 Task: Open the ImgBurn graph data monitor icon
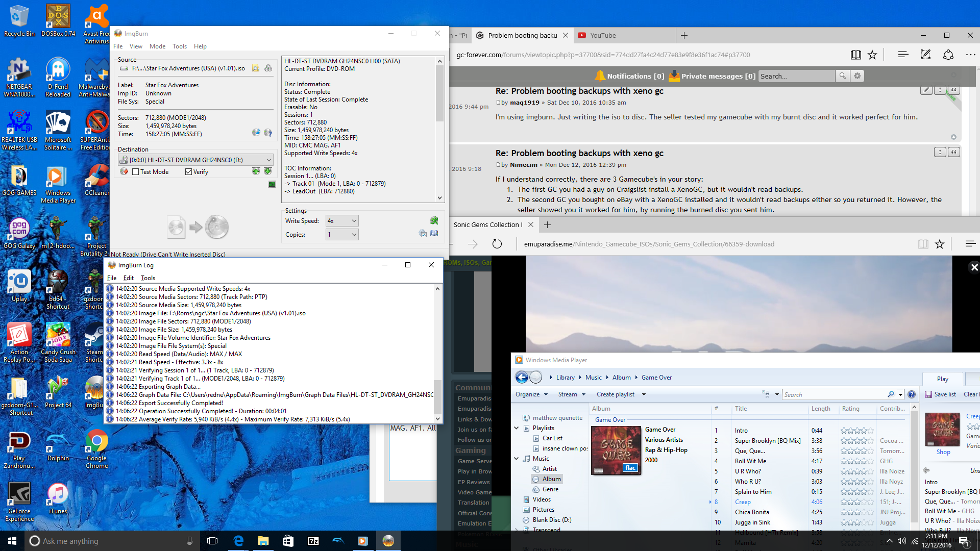click(x=272, y=184)
